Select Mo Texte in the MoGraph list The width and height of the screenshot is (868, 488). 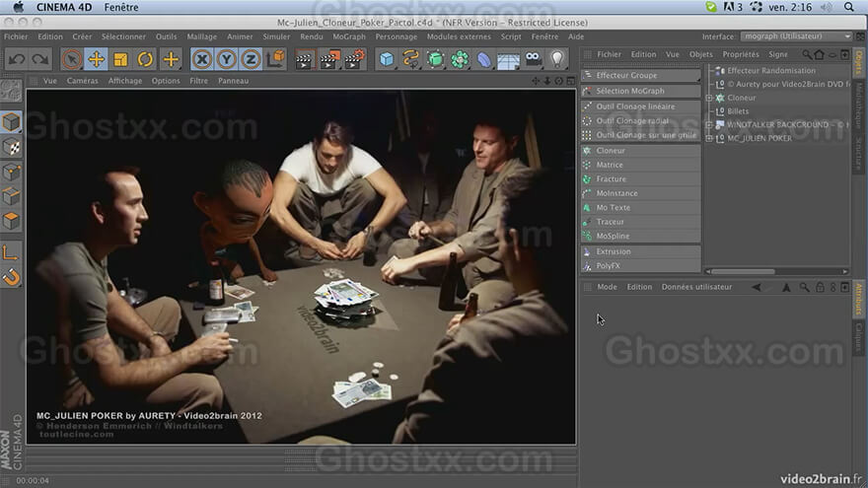pos(641,207)
